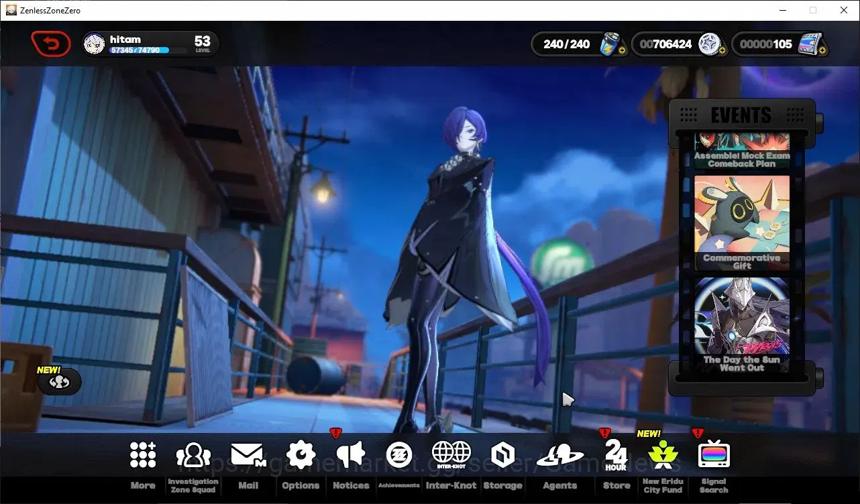Click the level 53 indicator
Viewport: 860px width, 504px height.
click(x=203, y=44)
